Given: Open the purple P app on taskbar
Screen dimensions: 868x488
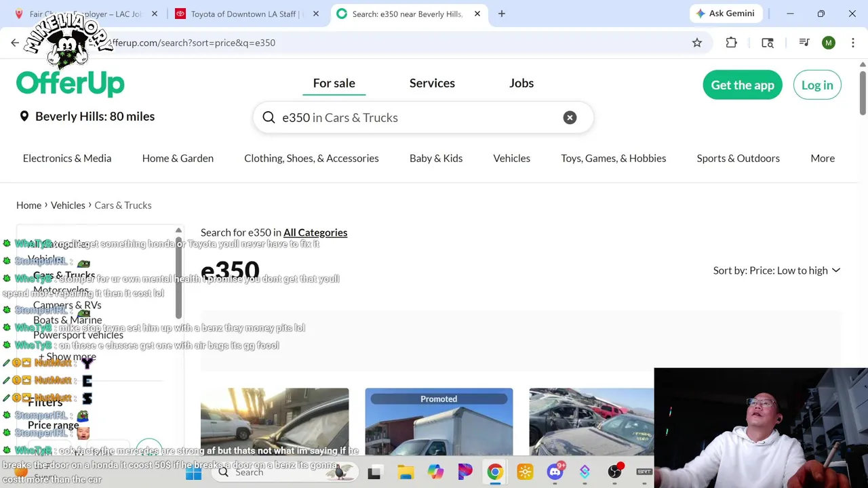Looking at the screenshot, I should (465, 472).
